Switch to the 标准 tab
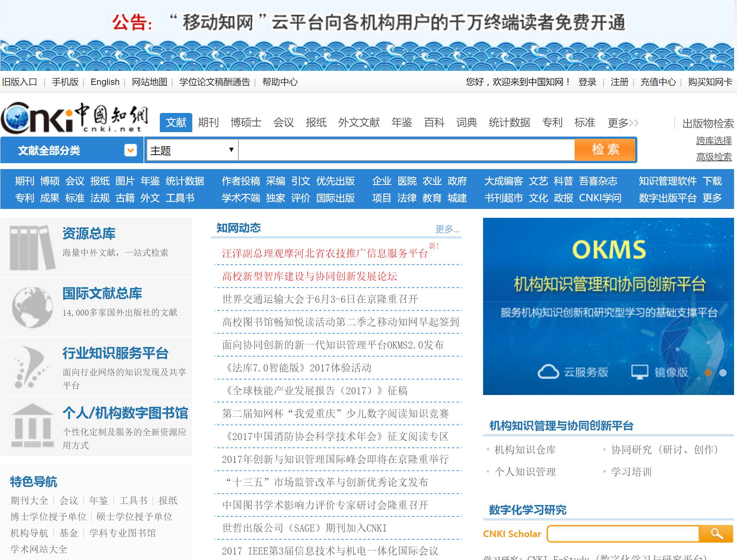Image resolution: width=737 pixels, height=560 pixels. coord(585,123)
